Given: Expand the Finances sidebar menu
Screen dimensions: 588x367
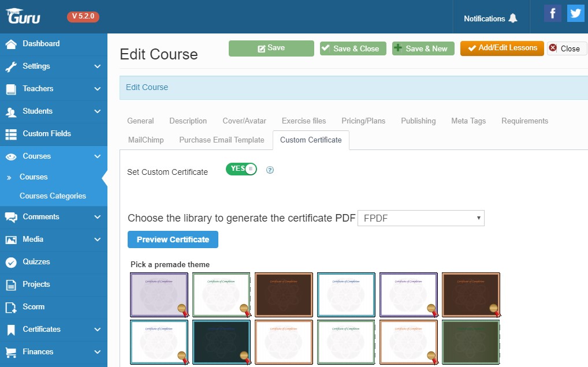Looking at the screenshot, I should [x=97, y=352].
